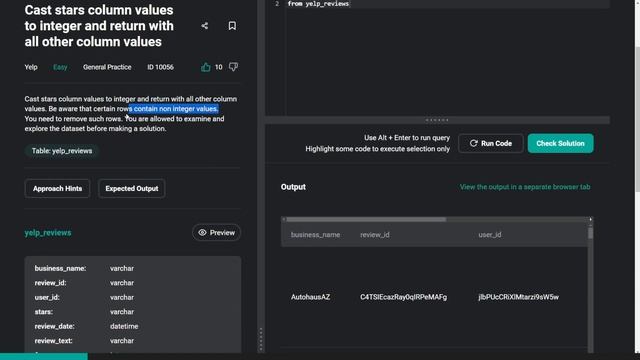Run the query with Run Code

click(491, 143)
